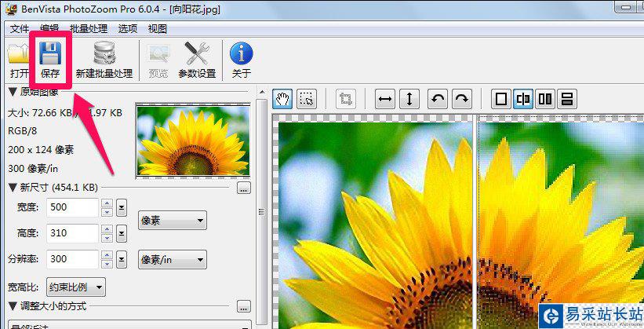The width and height of the screenshot is (644, 329).
Task: Click the 宽度 width field showing 500
Action: coord(72,207)
